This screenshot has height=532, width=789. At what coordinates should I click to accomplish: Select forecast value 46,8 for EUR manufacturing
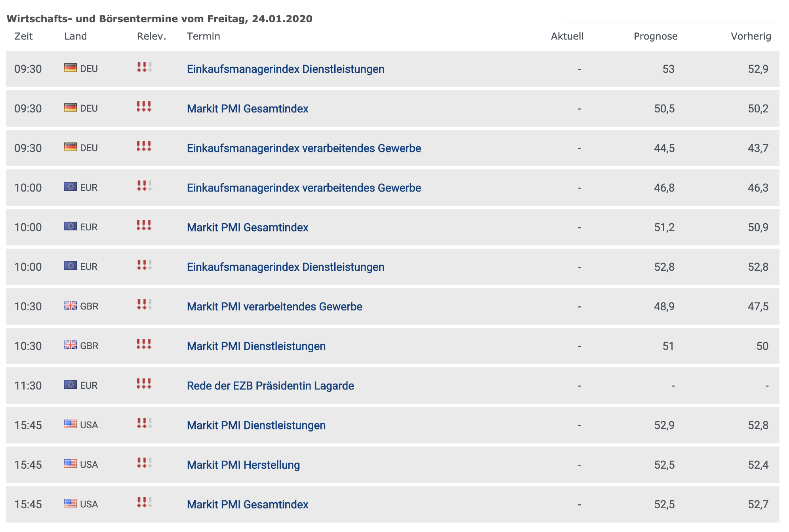click(664, 188)
